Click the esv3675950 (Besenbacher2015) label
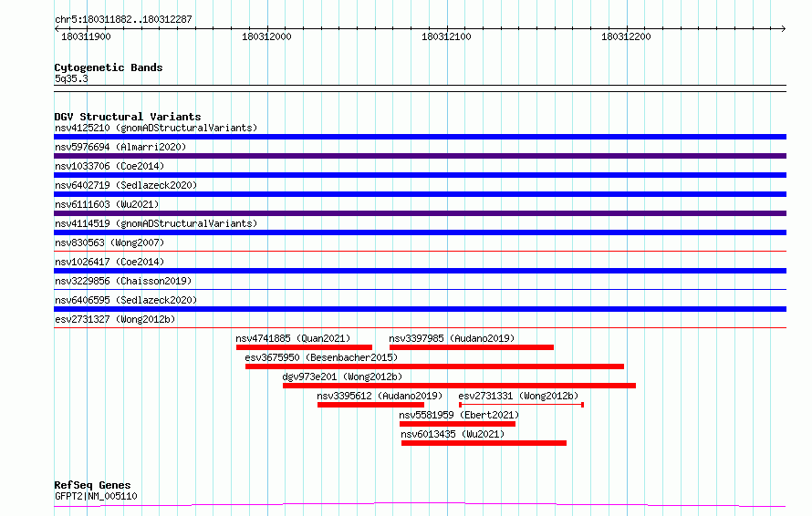The width and height of the screenshot is (812, 516). (321, 357)
